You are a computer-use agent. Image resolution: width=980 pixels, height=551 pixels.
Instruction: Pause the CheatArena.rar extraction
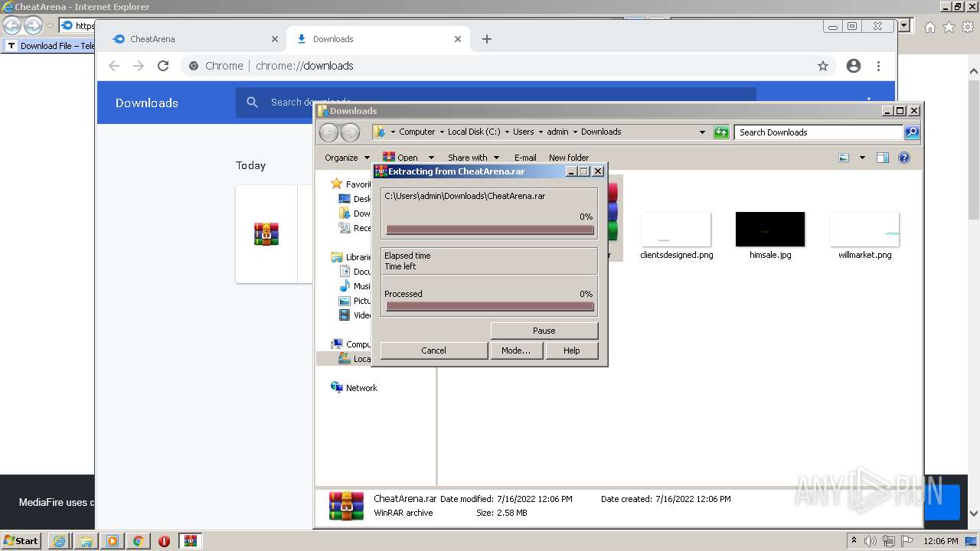pos(544,331)
